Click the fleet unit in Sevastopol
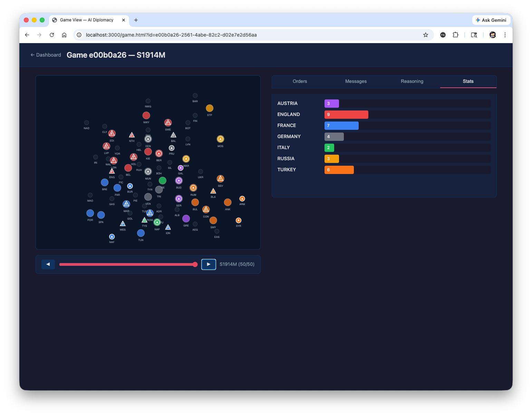Viewport: 532px width, 416px height. [x=220, y=179]
